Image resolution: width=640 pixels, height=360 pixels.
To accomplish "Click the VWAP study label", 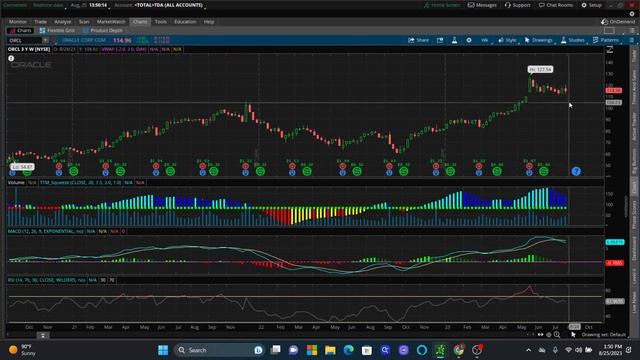I will pos(124,49).
